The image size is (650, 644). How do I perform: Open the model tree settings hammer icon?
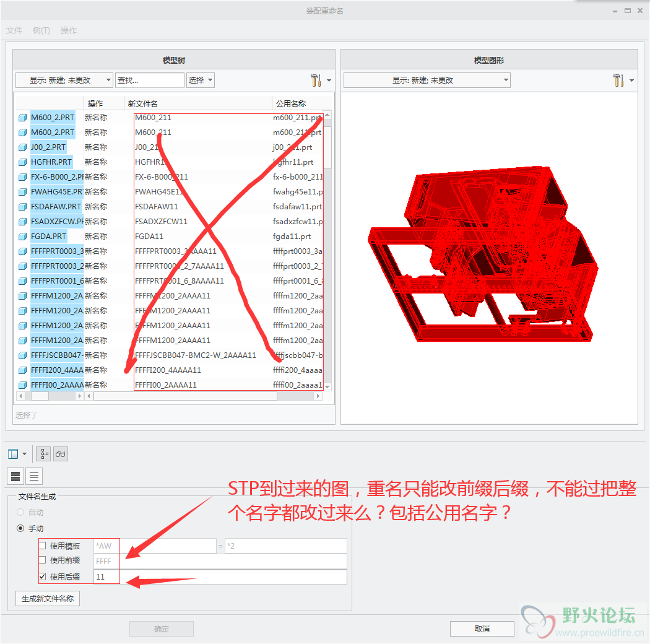(x=316, y=80)
